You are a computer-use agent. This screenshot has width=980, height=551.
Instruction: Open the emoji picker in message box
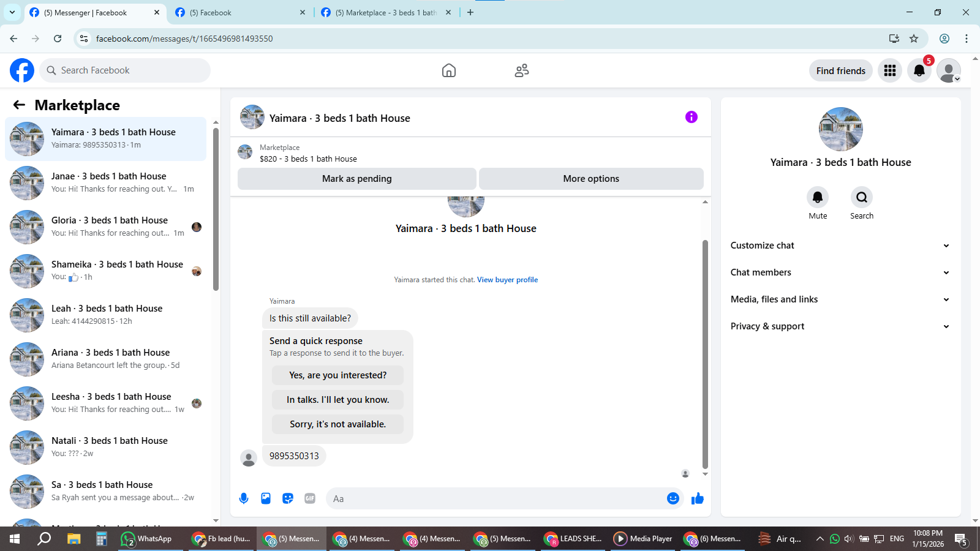673,498
